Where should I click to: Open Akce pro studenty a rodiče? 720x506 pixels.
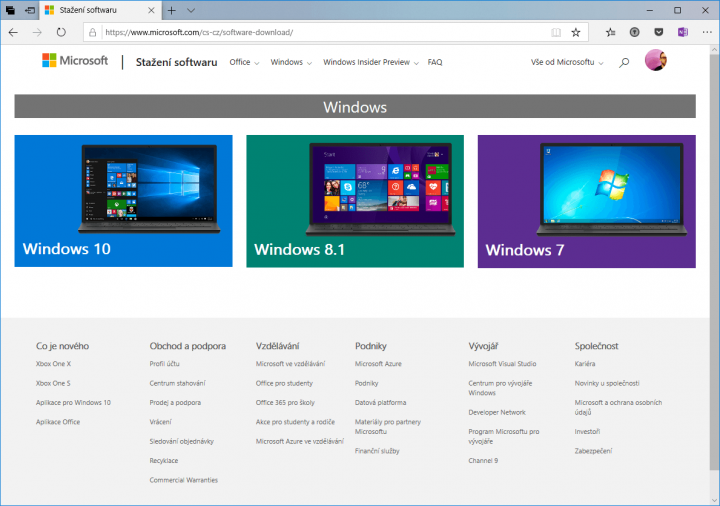[x=295, y=422]
